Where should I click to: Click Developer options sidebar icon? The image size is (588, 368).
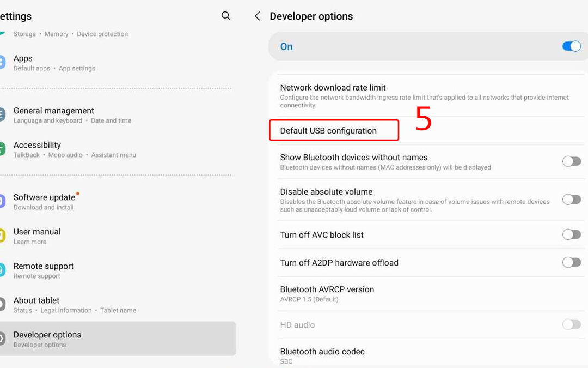(2, 339)
